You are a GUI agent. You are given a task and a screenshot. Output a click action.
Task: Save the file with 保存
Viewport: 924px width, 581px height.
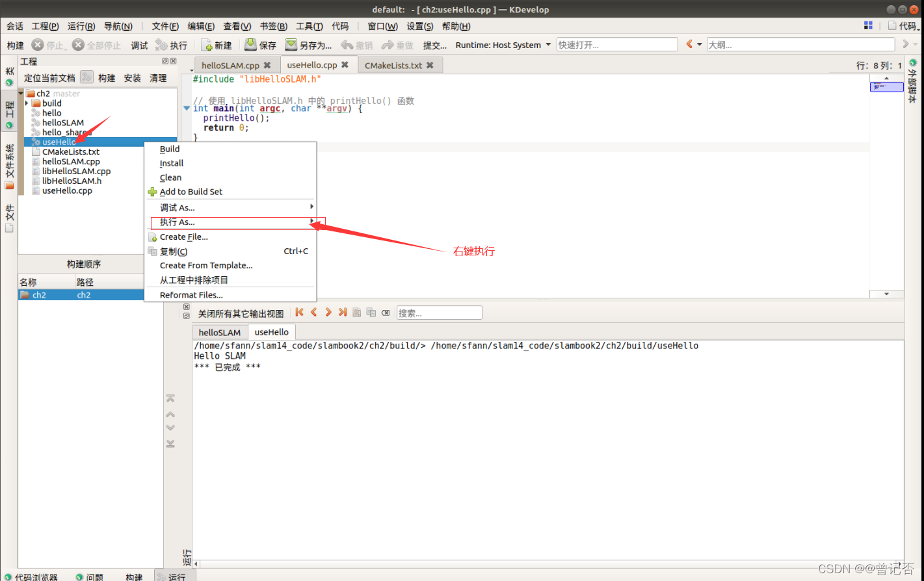coord(260,45)
